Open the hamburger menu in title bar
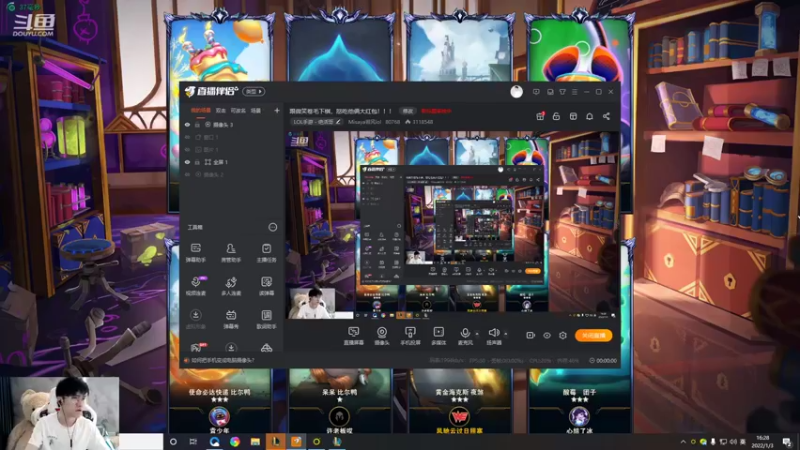The height and width of the screenshot is (450, 800). click(x=574, y=92)
